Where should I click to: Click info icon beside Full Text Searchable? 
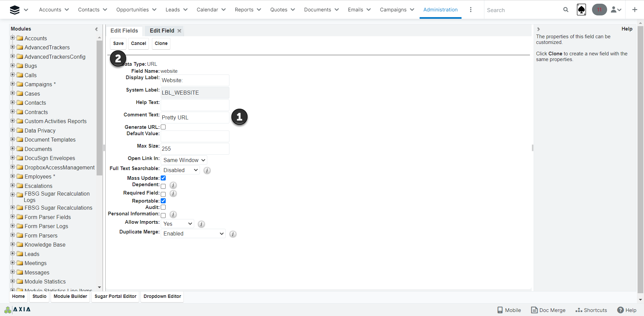click(207, 170)
